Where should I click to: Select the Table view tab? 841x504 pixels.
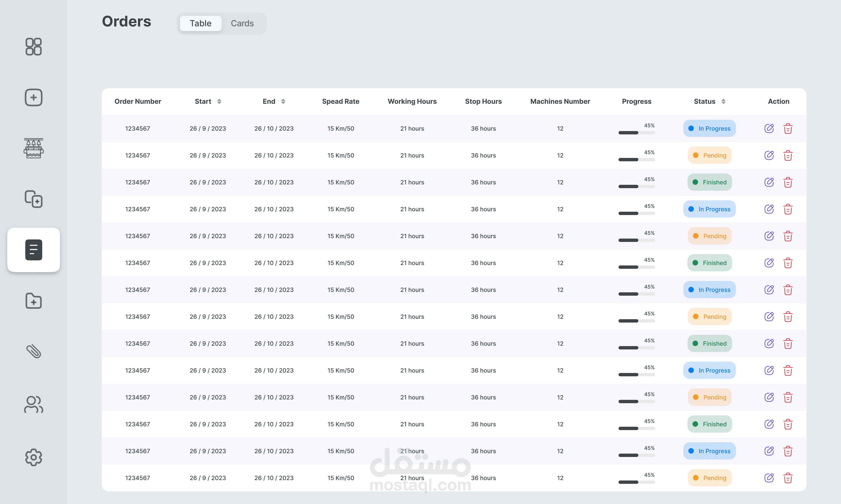(201, 23)
